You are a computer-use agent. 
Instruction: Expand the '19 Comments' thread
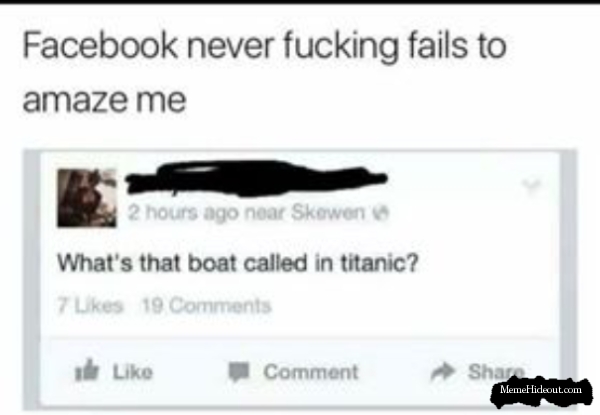[x=207, y=306]
